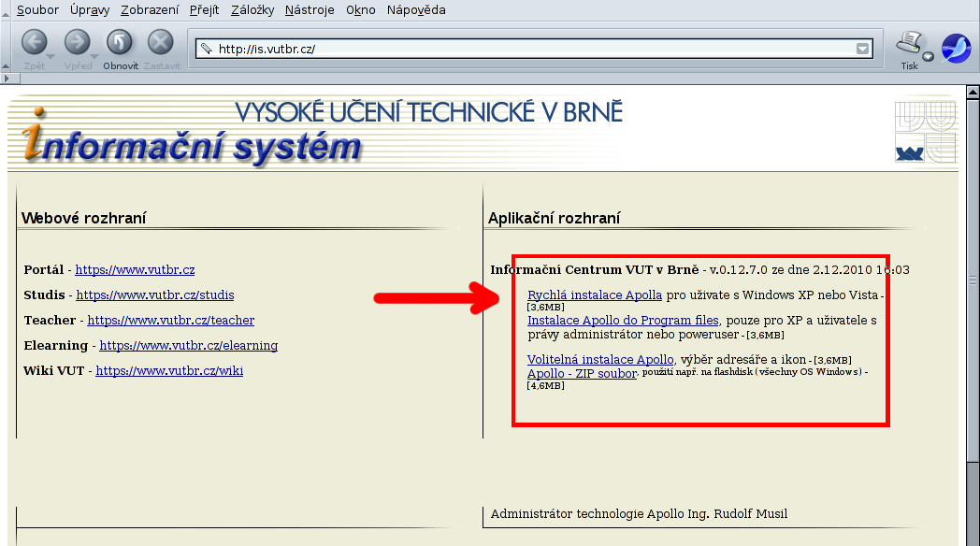Download the Apollo - ZIP soubor link
Screen dimensions: 980x546
582,374
